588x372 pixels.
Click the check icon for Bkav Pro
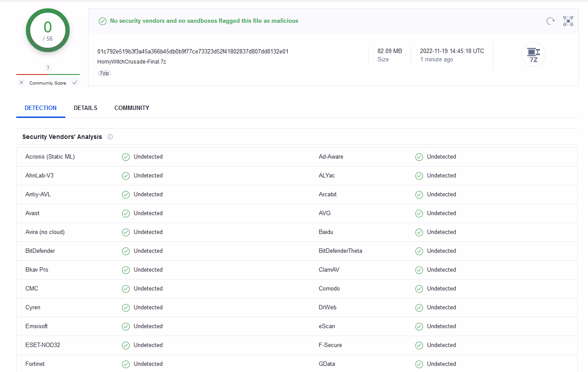[126, 270]
